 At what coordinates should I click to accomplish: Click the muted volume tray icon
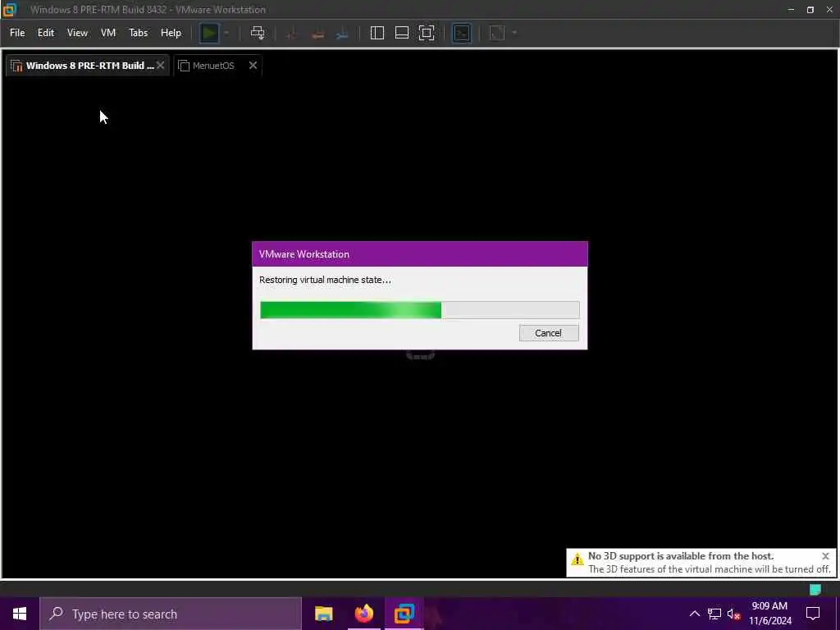(x=733, y=614)
